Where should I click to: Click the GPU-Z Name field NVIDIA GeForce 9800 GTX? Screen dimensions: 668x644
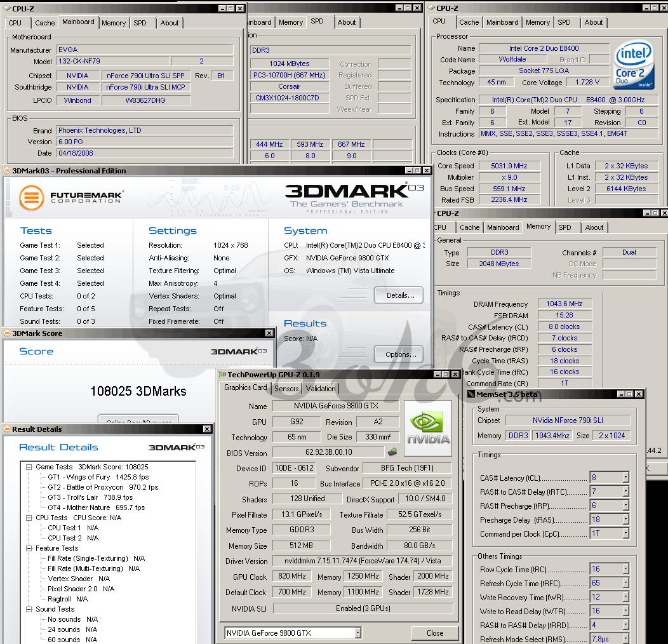[336, 406]
